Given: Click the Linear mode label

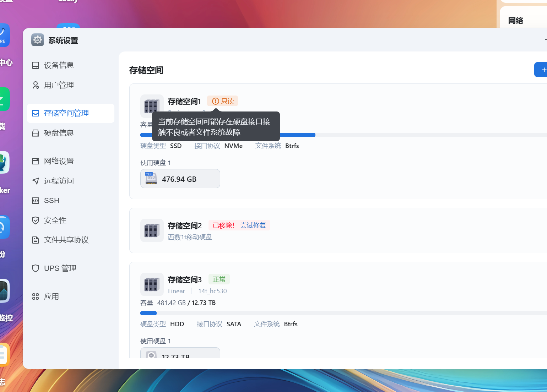Looking at the screenshot, I should (177, 291).
